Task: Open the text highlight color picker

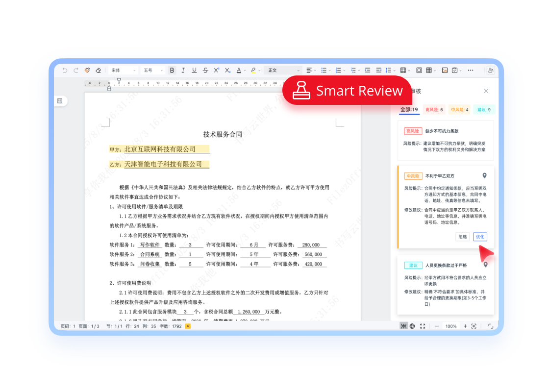Action: point(255,70)
